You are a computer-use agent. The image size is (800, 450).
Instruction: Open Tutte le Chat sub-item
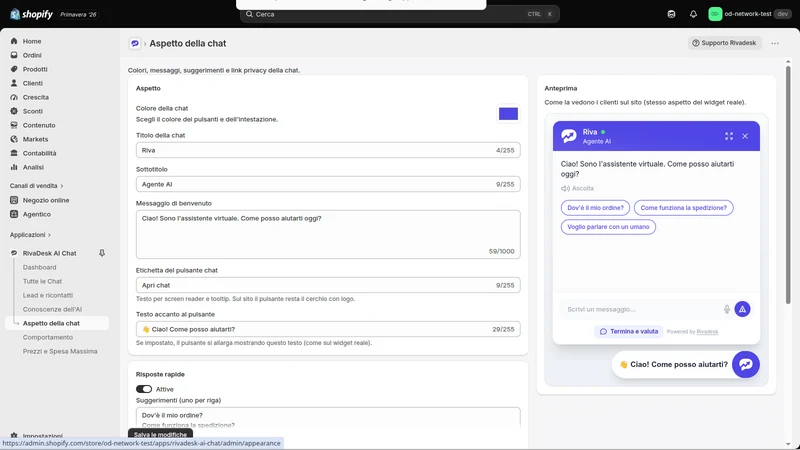point(42,281)
